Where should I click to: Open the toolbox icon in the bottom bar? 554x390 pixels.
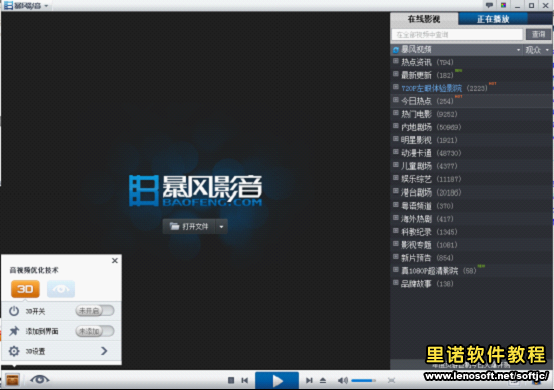tap(12, 380)
